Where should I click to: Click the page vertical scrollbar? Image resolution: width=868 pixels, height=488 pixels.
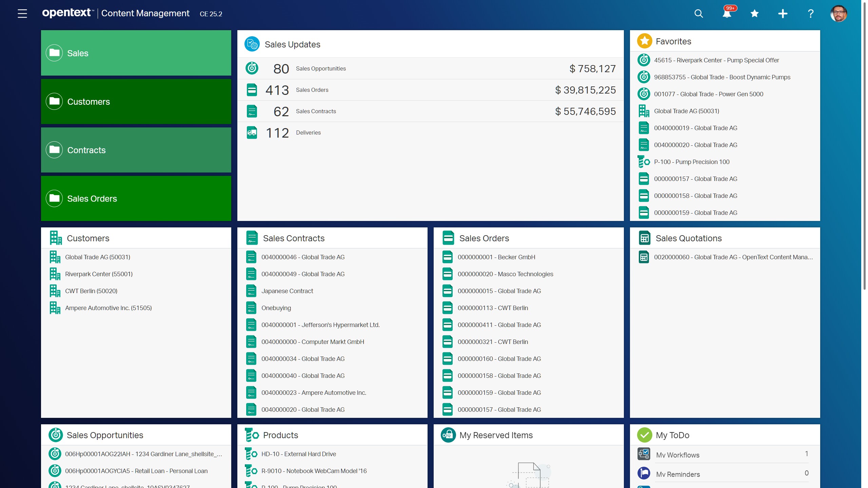(864, 146)
